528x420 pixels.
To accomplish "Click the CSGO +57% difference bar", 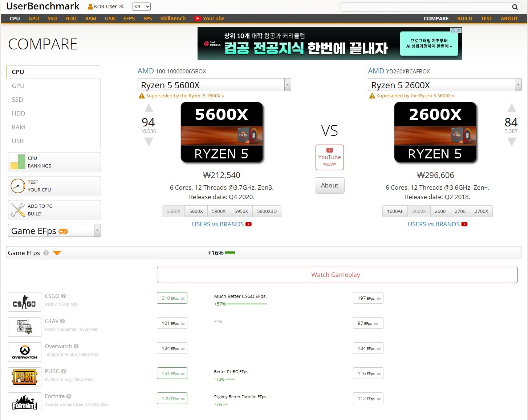I will tap(247, 304).
